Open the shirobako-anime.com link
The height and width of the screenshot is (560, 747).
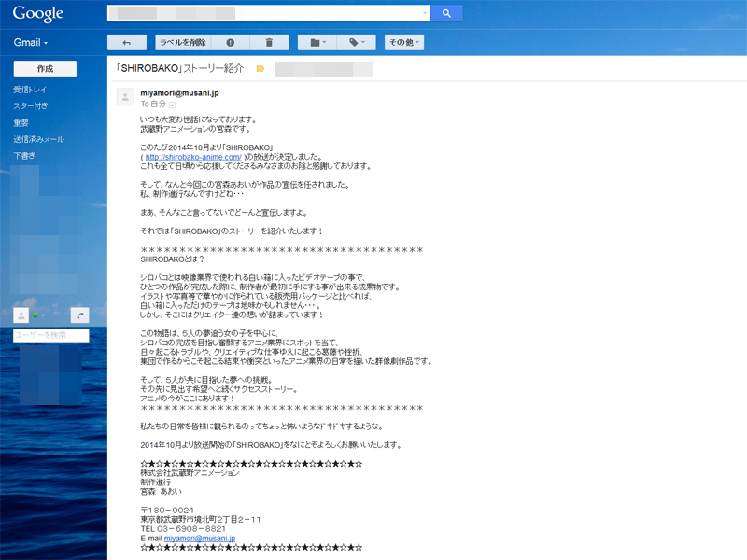(193, 157)
